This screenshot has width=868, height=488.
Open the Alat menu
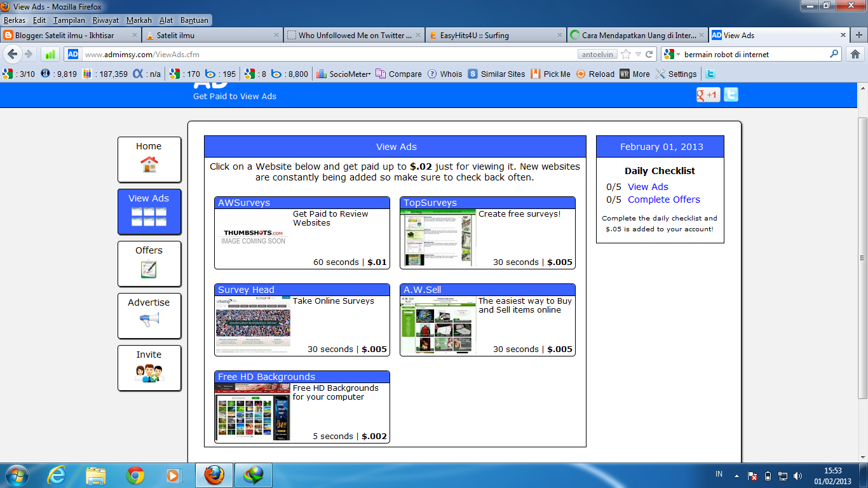click(x=166, y=20)
